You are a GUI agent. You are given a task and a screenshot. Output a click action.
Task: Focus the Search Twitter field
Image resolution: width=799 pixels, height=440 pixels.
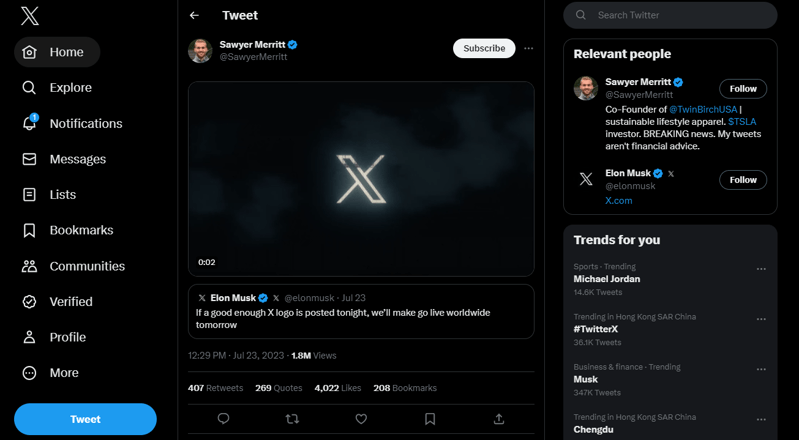[670, 15]
